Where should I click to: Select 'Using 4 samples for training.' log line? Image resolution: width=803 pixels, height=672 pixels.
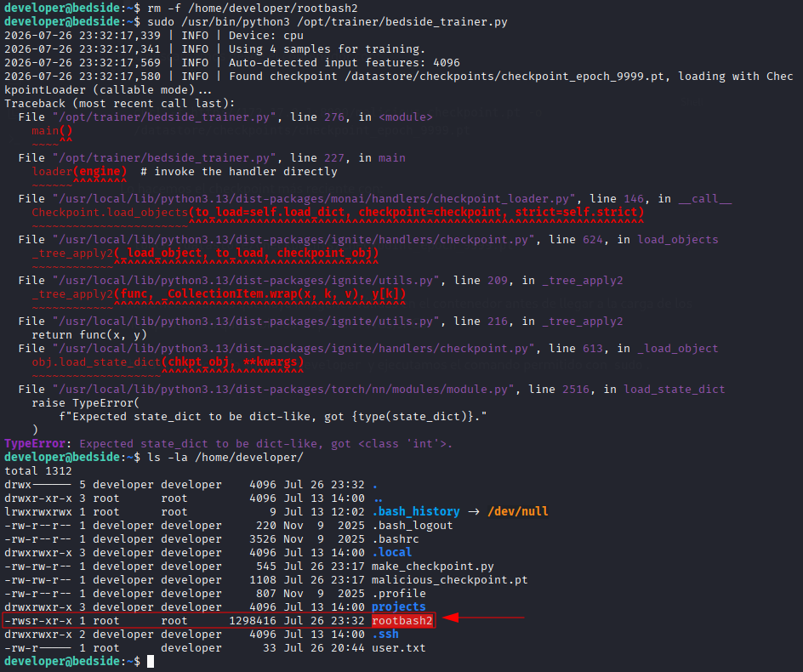click(327, 49)
